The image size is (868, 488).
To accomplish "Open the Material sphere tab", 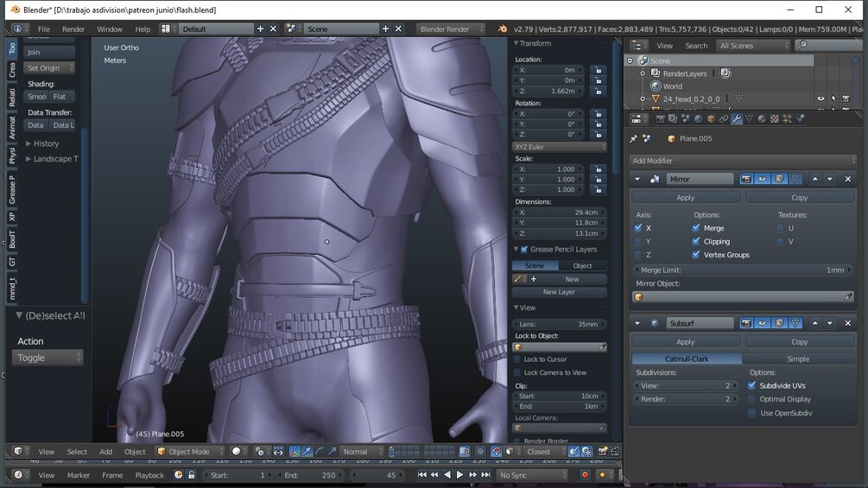I will tap(762, 119).
